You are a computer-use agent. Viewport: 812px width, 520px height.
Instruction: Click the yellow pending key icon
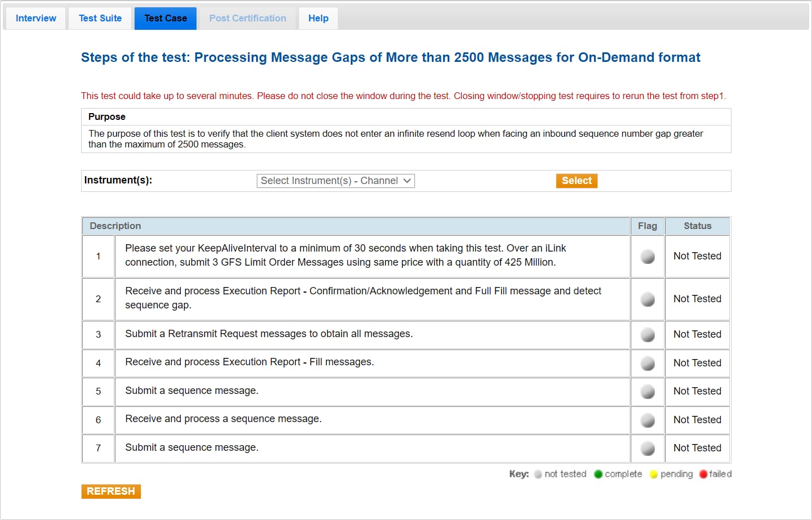653,474
